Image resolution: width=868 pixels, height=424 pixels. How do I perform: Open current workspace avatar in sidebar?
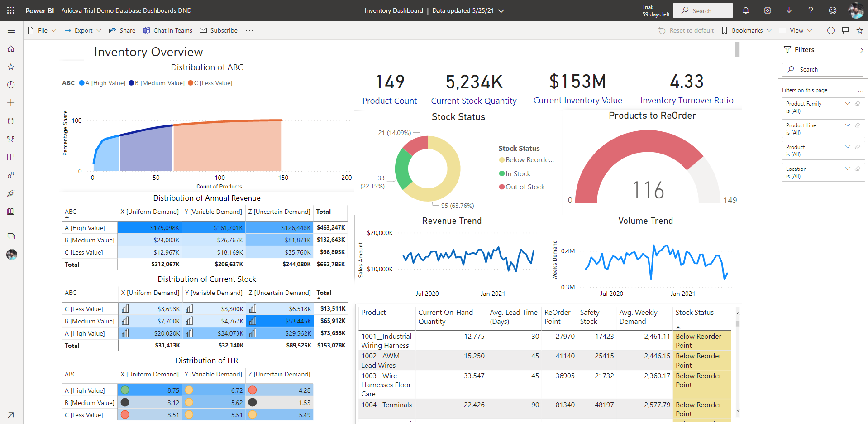(12, 255)
